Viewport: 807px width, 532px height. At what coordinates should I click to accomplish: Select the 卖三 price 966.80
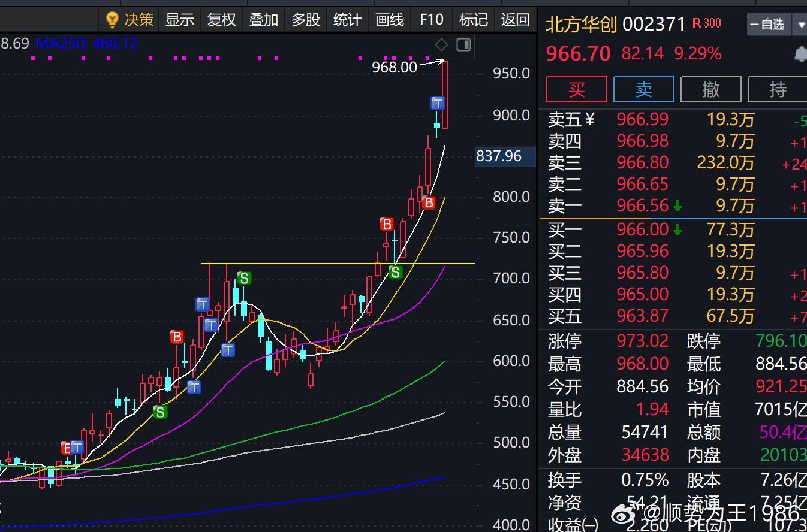coord(642,162)
